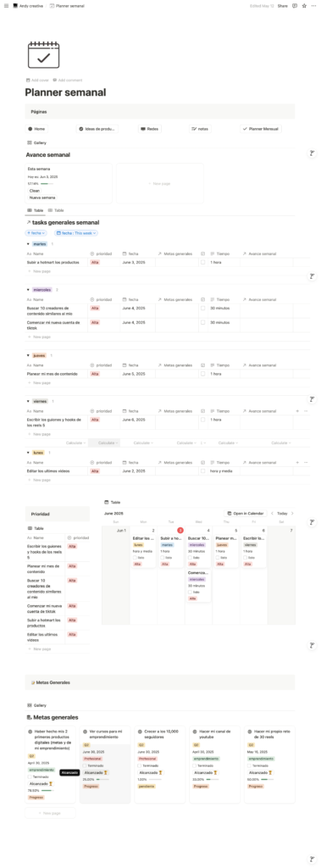Click Add comment above the title

(x=67, y=81)
